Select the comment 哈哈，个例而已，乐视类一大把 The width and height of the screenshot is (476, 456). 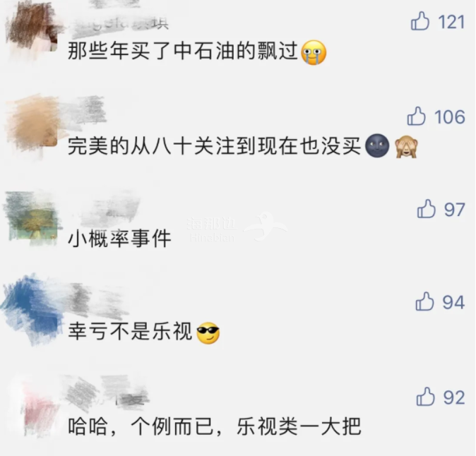coord(214,426)
